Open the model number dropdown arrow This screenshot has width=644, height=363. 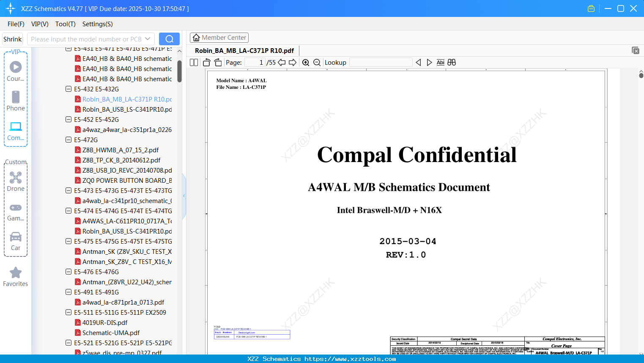pyautogui.click(x=148, y=39)
